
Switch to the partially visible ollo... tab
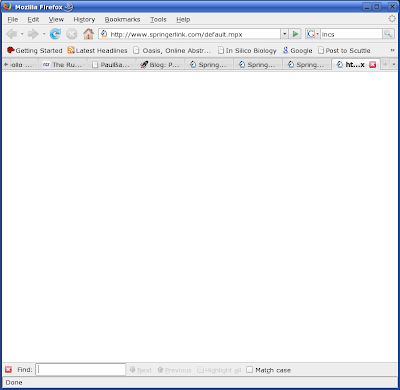pos(21,65)
